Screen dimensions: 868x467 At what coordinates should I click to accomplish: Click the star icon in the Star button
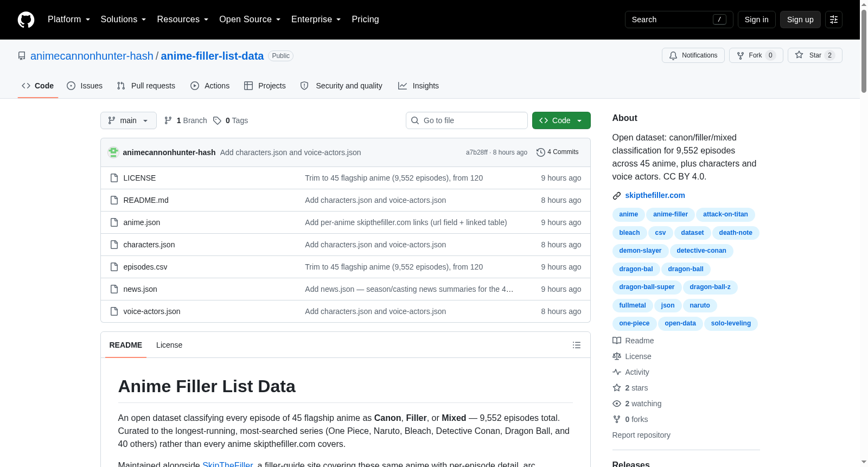click(x=799, y=55)
